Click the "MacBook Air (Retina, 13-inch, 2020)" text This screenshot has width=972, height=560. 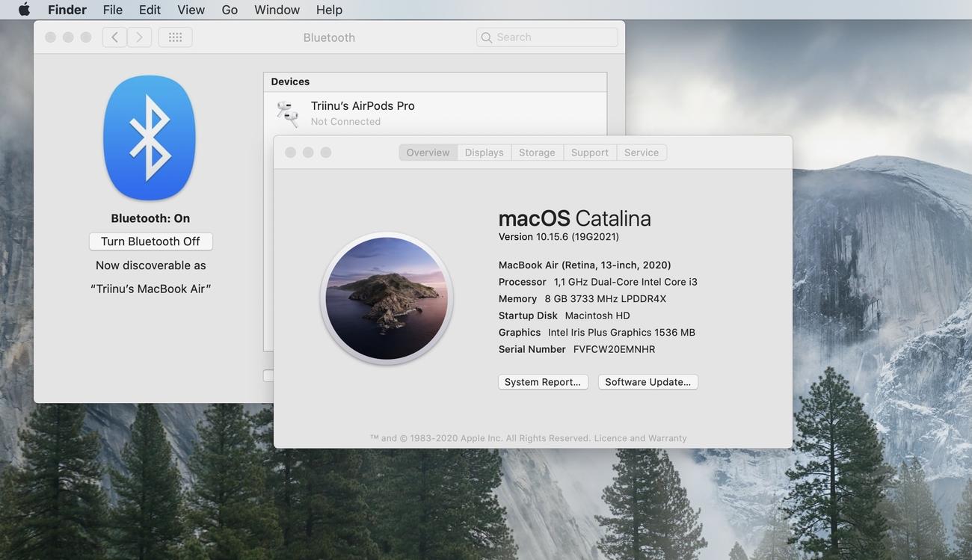585,265
